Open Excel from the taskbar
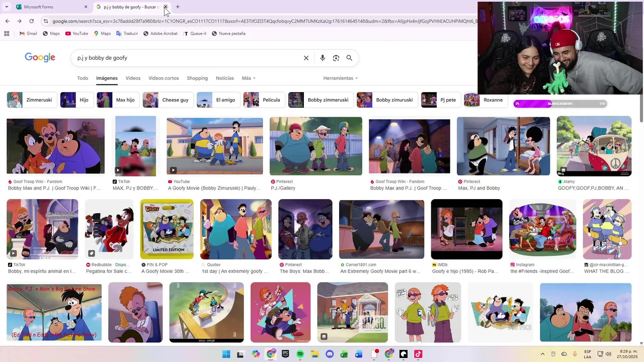 tap(344, 354)
